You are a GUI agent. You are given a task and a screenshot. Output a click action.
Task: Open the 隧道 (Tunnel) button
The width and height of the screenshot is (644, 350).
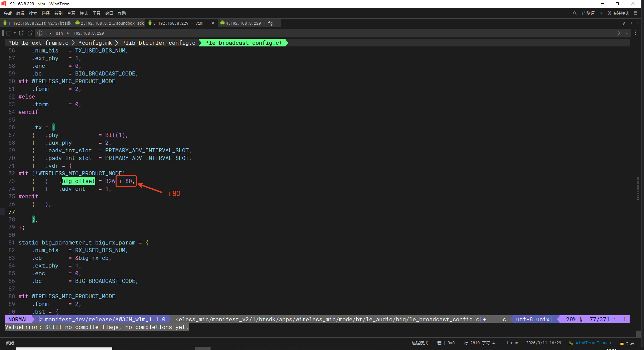[588, 13]
